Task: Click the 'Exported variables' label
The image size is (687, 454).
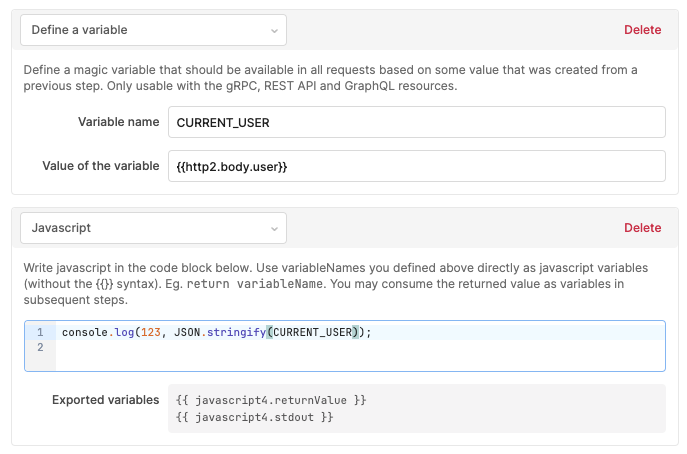Action: pos(106,400)
